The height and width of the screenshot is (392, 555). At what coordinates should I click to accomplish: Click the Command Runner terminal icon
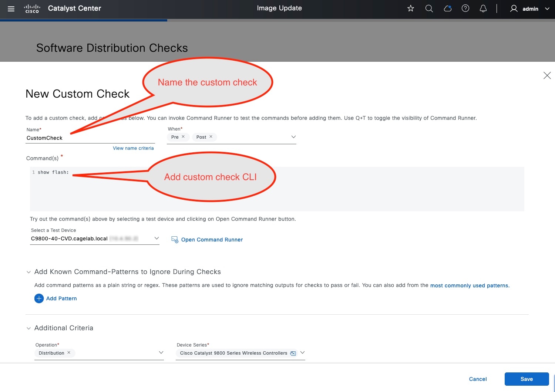click(175, 240)
